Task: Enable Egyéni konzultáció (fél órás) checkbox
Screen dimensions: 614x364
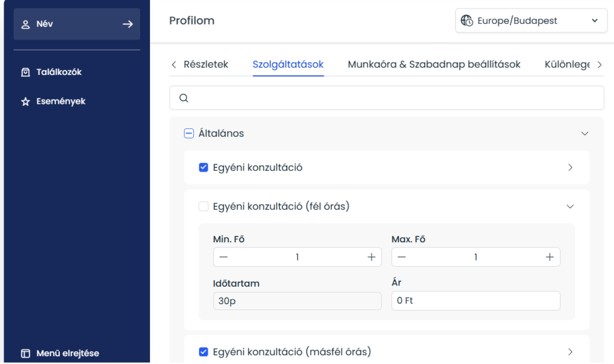Action: (203, 206)
